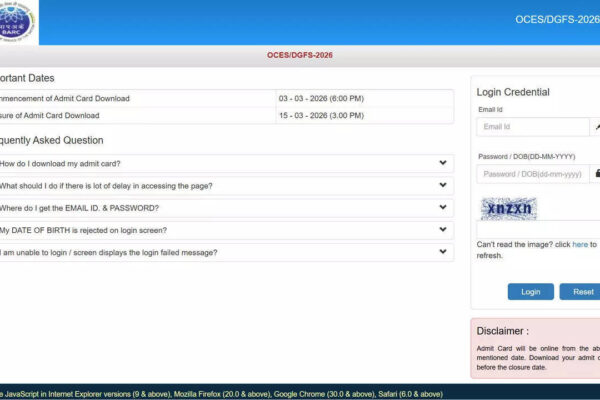
Task: Open the chevron for EMAIL ID & PASSWORD question
Action: 443,208
